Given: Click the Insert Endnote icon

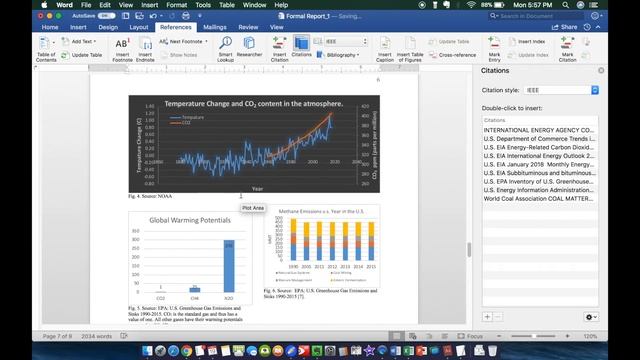Looking at the screenshot, I should coord(145,49).
